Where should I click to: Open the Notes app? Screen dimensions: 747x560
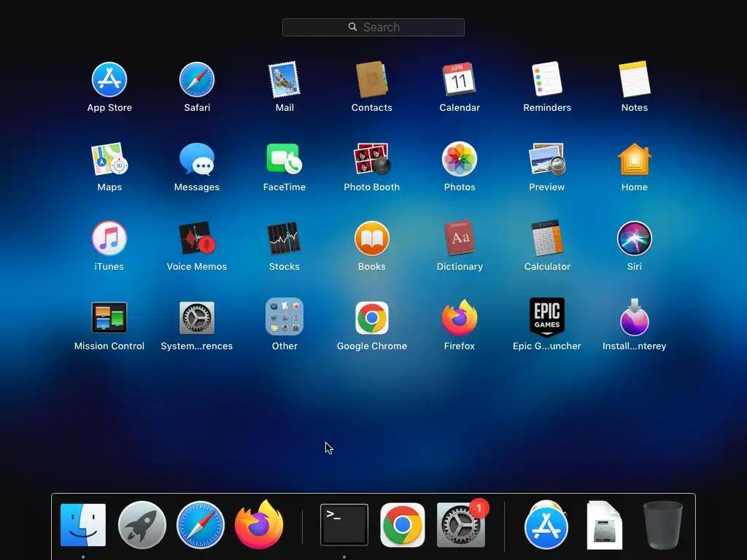click(x=634, y=79)
